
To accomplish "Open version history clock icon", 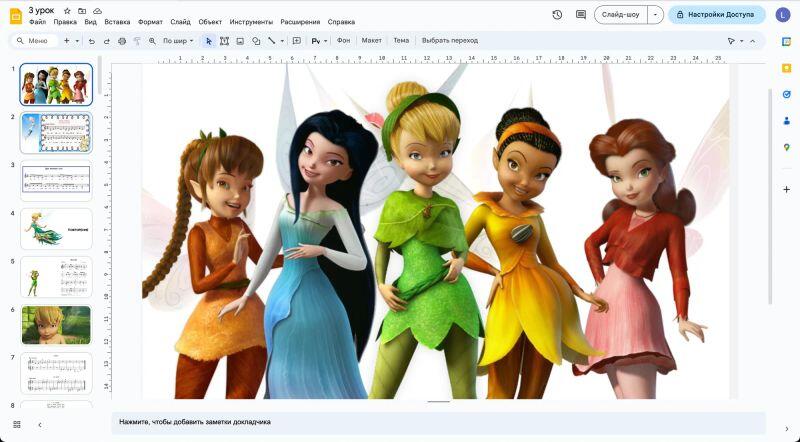I will click(x=557, y=15).
